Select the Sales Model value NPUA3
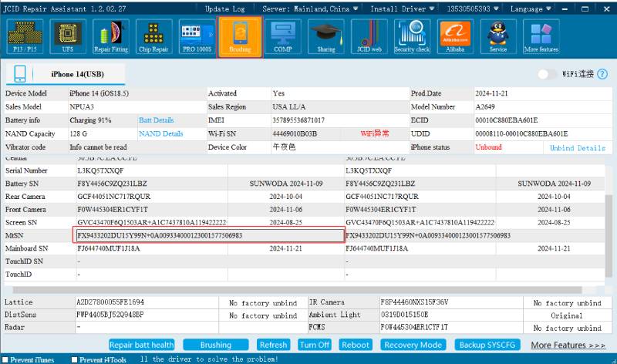This screenshot has width=617, height=364. [x=82, y=107]
